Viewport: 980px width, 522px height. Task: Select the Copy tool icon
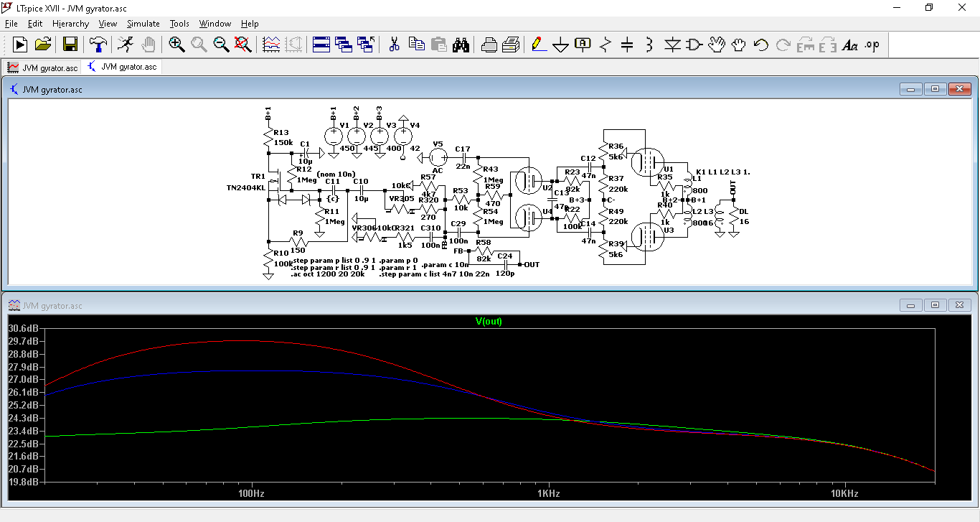pos(416,45)
